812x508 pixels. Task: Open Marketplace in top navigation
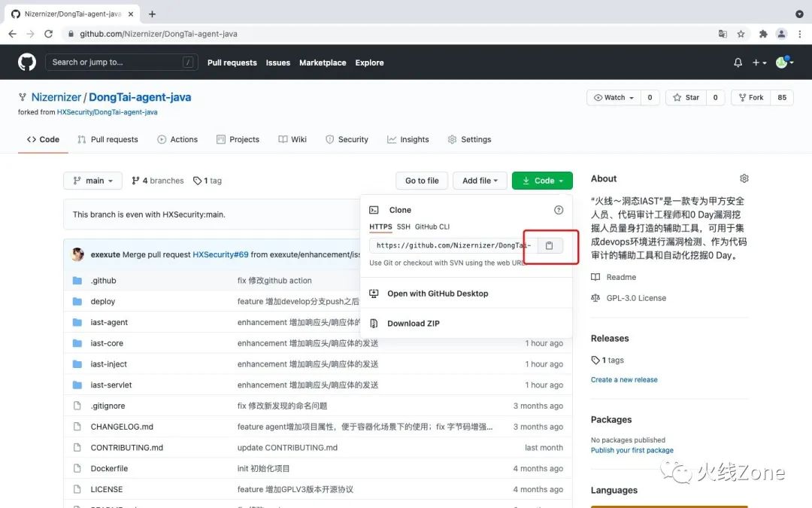point(323,62)
